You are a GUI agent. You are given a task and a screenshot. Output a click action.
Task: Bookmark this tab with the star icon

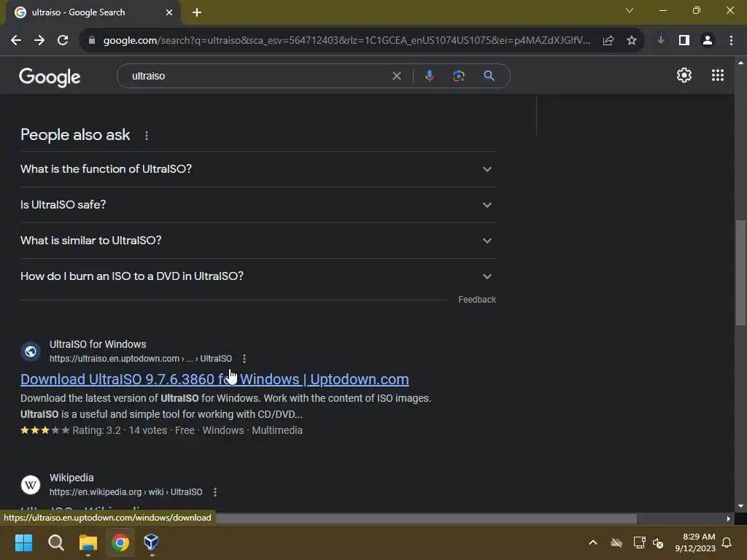(632, 41)
